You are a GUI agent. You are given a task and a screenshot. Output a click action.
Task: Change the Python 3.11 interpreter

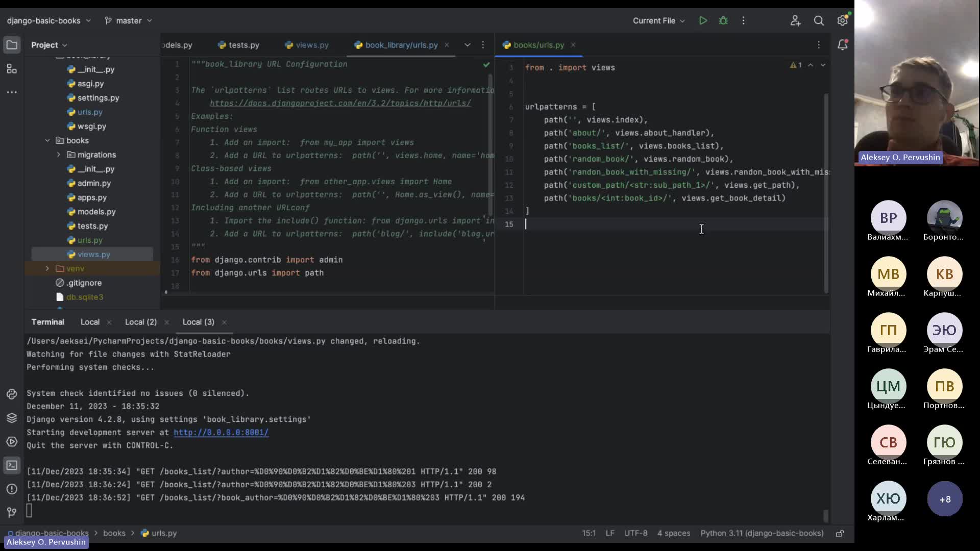pos(762,533)
